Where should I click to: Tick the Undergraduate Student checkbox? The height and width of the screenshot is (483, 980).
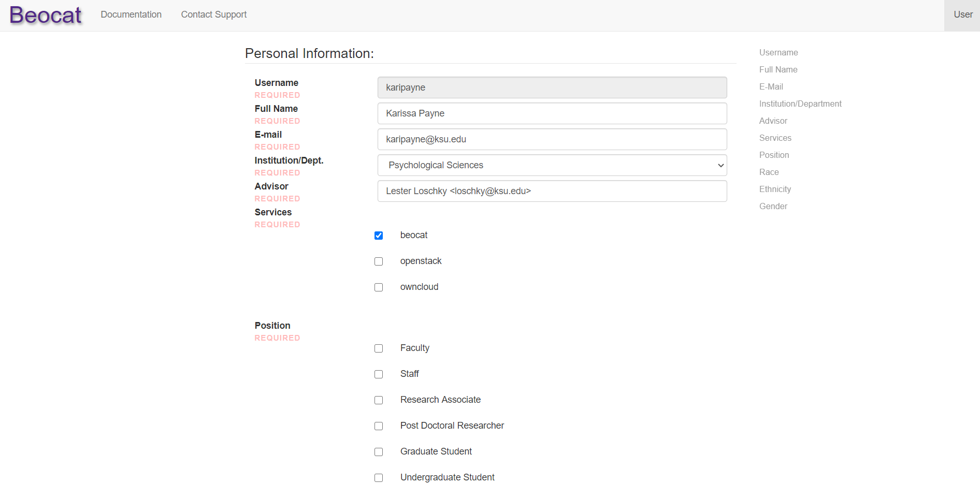click(x=379, y=477)
